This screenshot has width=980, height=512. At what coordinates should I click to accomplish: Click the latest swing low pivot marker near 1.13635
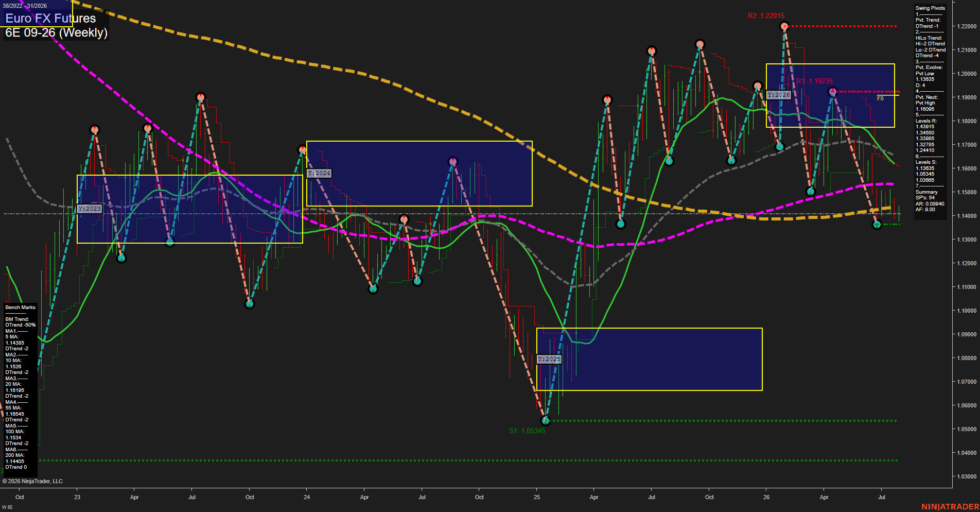point(878,224)
